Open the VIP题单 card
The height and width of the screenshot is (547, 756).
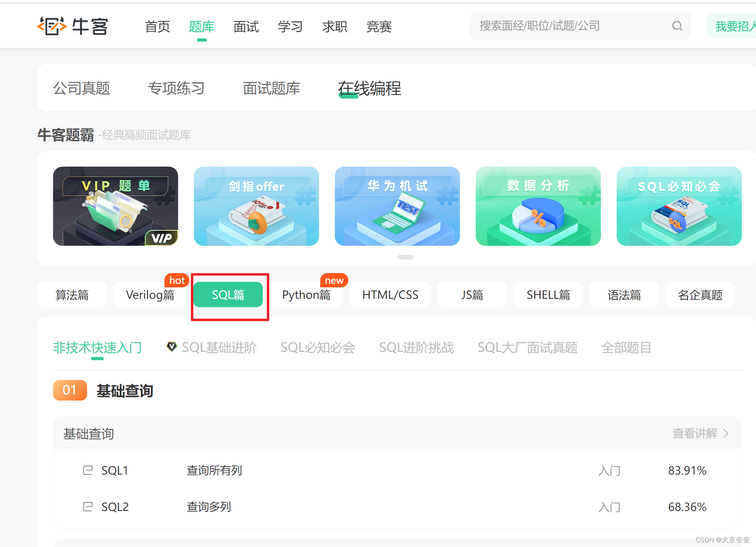point(116,206)
